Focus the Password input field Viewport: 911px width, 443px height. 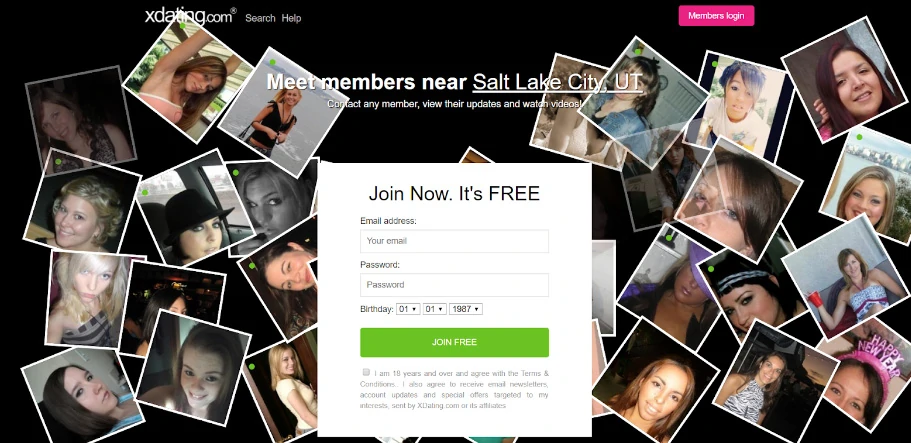[x=454, y=285]
